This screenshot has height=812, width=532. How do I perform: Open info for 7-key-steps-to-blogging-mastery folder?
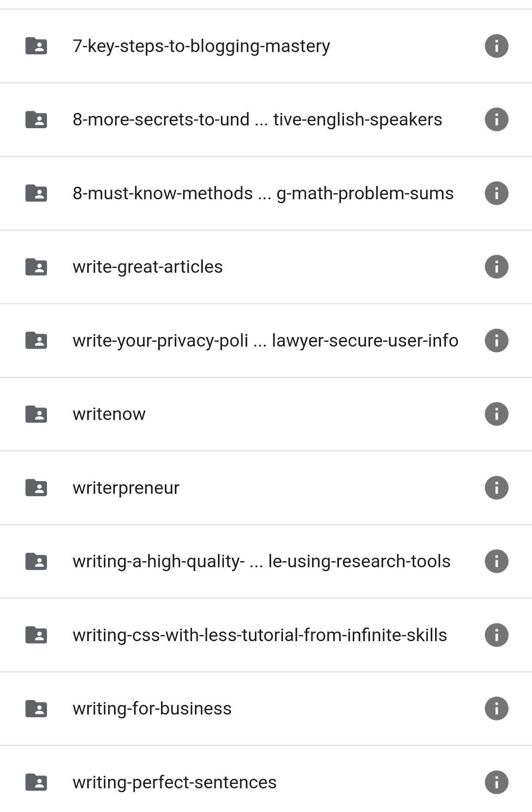[x=496, y=46]
